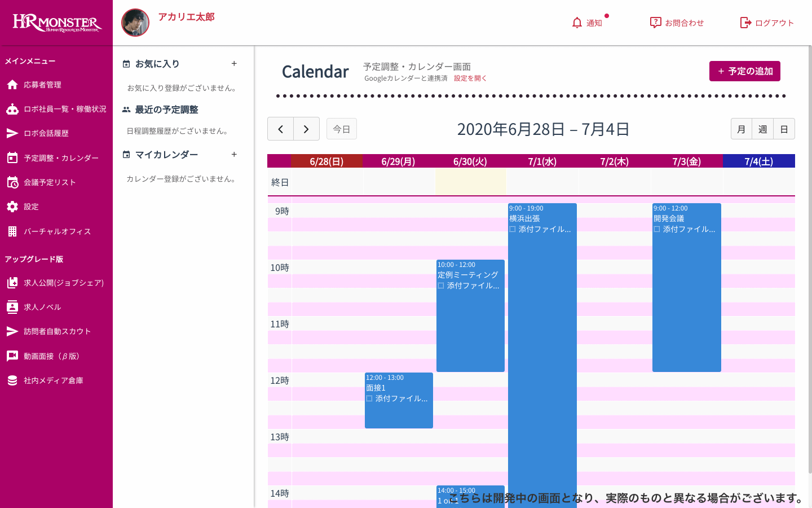Click the page scrollbar on right edge

click(x=810, y=260)
